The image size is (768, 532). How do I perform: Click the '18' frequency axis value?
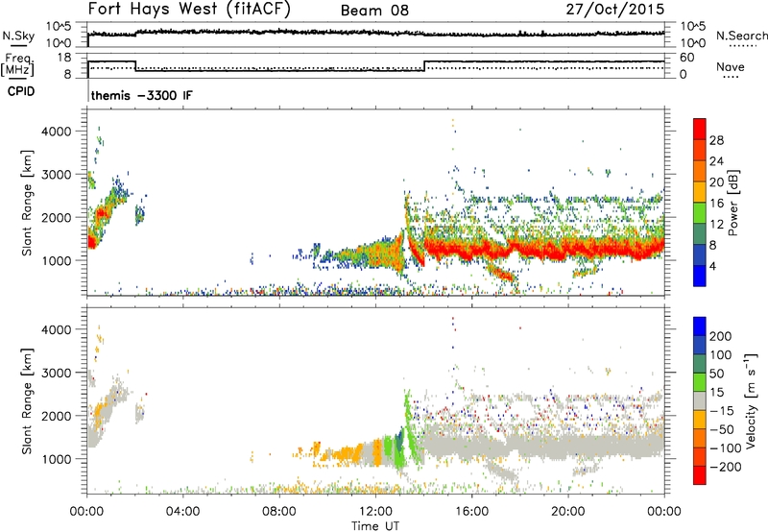pos(63,58)
